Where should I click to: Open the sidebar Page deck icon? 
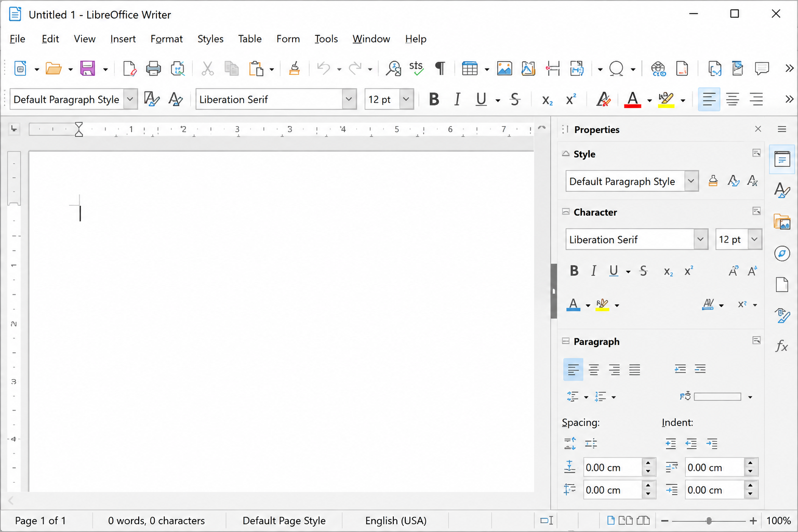click(x=782, y=285)
